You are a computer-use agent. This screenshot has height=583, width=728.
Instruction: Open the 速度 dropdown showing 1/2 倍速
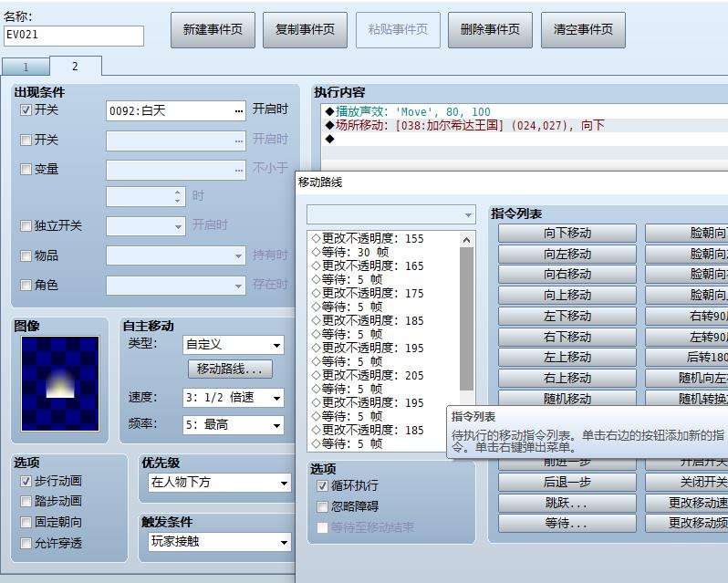234,398
